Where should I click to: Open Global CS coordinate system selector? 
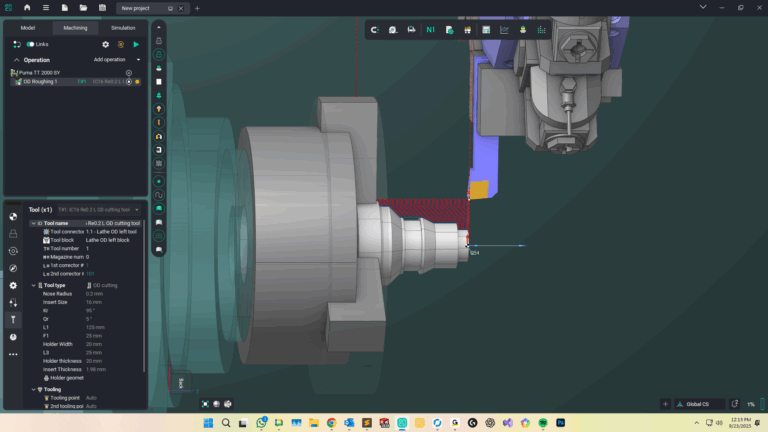point(695,404)
